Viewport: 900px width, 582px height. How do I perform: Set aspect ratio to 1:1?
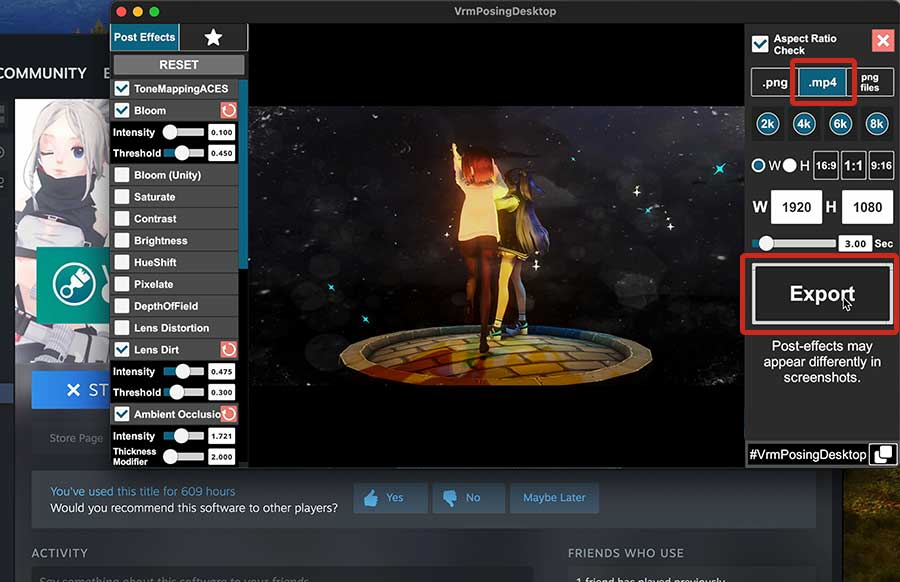tap(854, 166)
